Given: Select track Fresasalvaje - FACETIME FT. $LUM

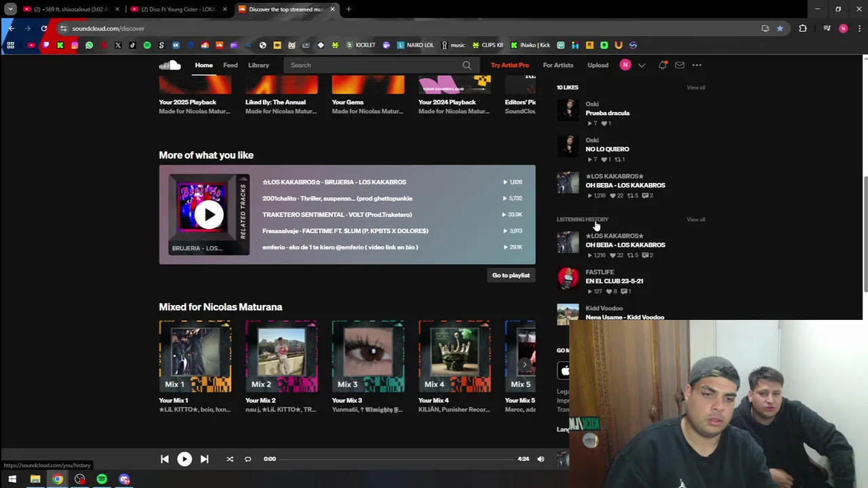Looking at the screenshot, I should 345,231.
